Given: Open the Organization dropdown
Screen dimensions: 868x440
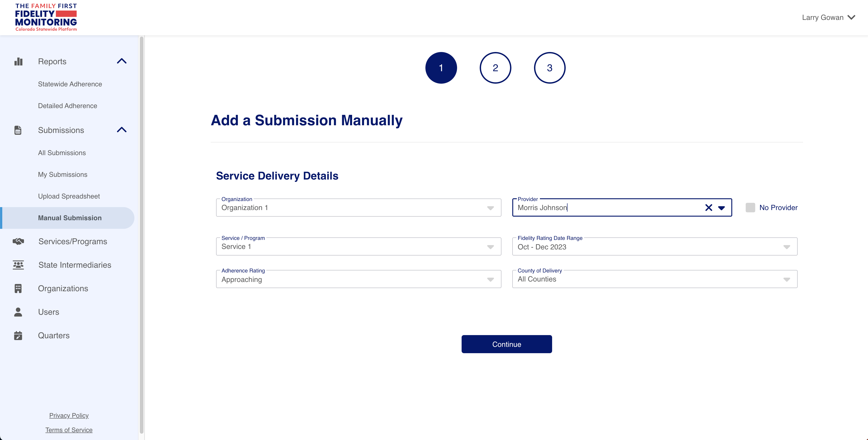Looking at the screenshot, I should click(x=358, y=208).
